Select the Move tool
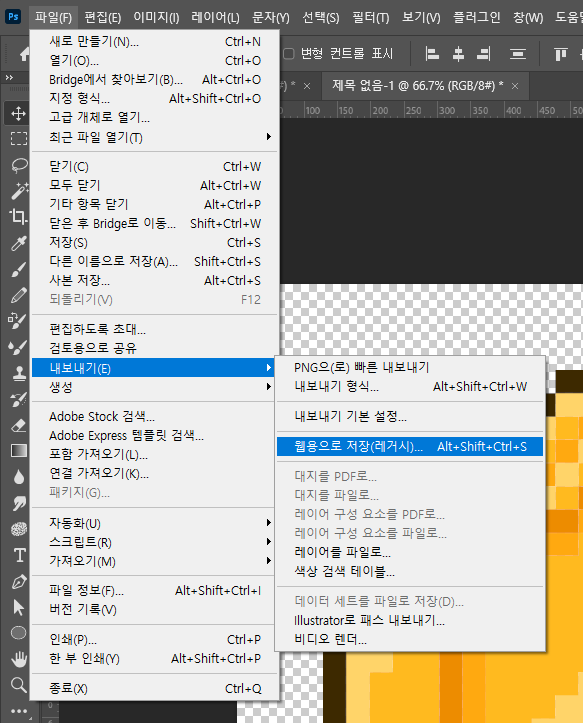583x723 pixels. tap(18, 113)
